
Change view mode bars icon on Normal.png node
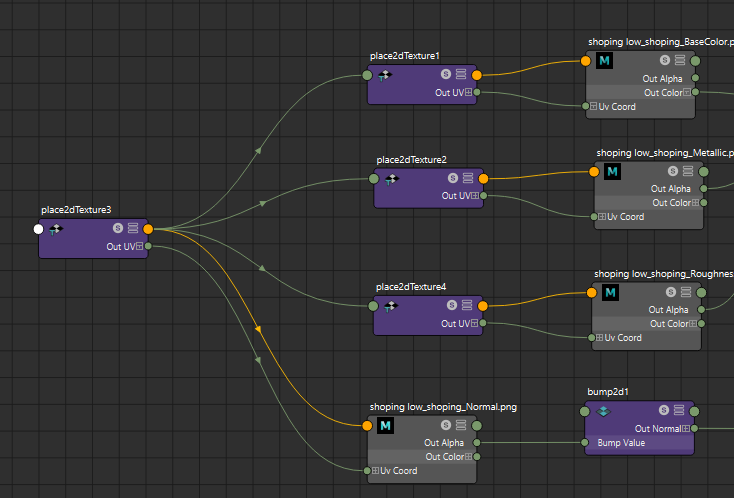[461, 425]
